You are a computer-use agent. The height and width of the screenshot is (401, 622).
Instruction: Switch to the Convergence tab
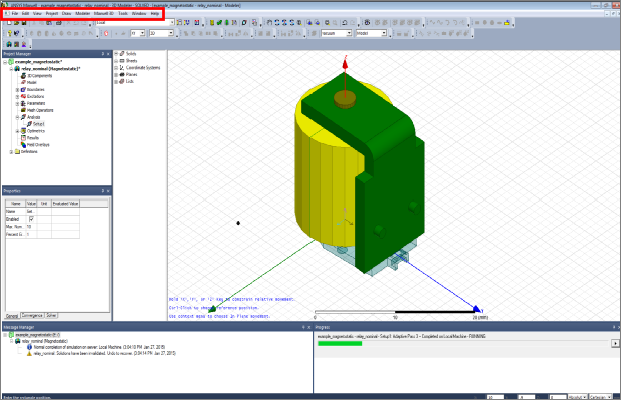coord(32,316)
